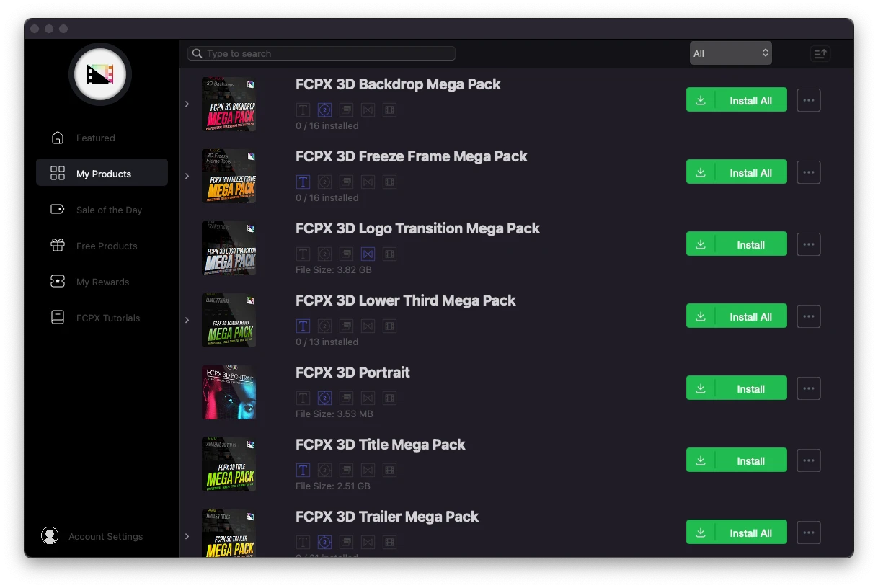Expand the FCPX 3D Freeze Frame Mega Pack row

click(x=187, y=176)
